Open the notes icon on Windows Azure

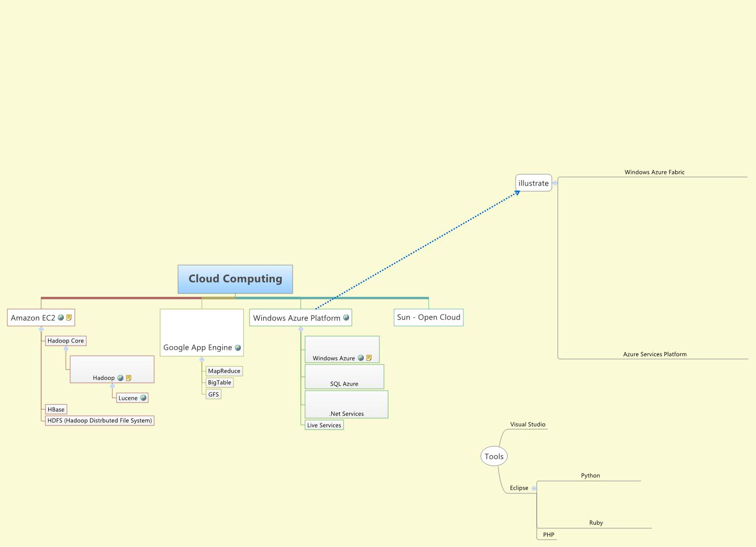(x=369, y=359)
